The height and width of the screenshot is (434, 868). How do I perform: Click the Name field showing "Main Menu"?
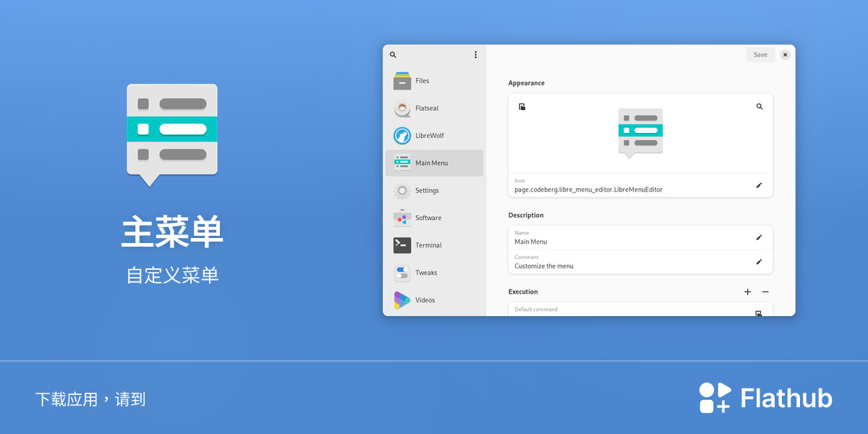[x=640, y=238]
